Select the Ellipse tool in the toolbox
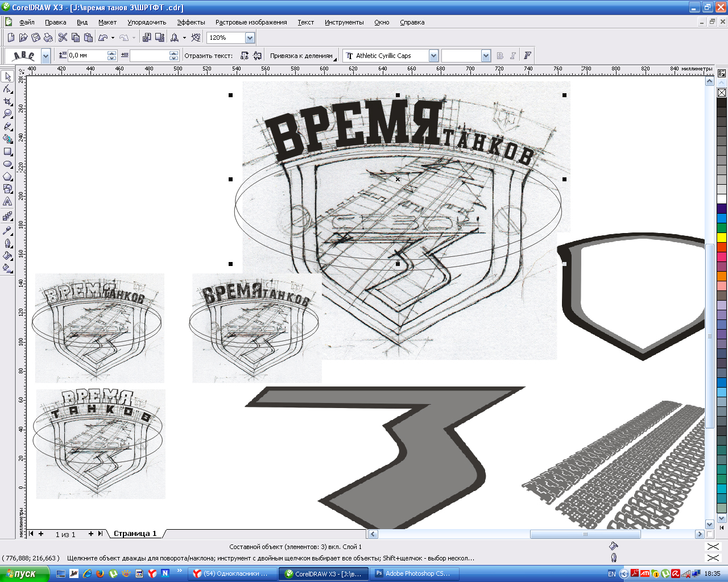Image resolution: width=728 pixels, height=582 pixels. (x=8, y=164)
